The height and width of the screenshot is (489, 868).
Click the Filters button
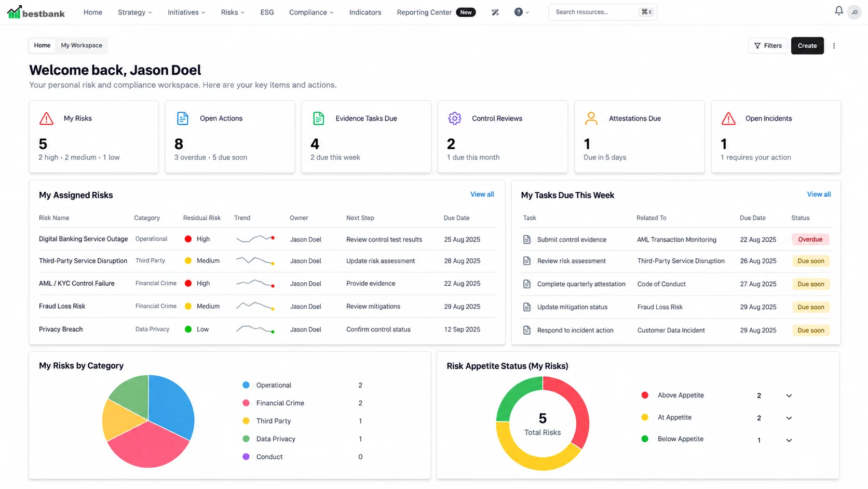pyautogui.click(x=768, y=46)
